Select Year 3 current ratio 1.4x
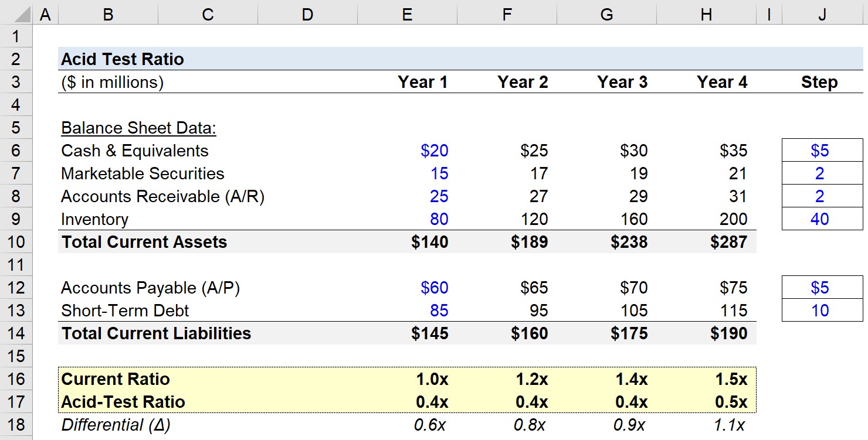Screen dimensions: 868x440 pyautogui.click(x=632, y=379)
